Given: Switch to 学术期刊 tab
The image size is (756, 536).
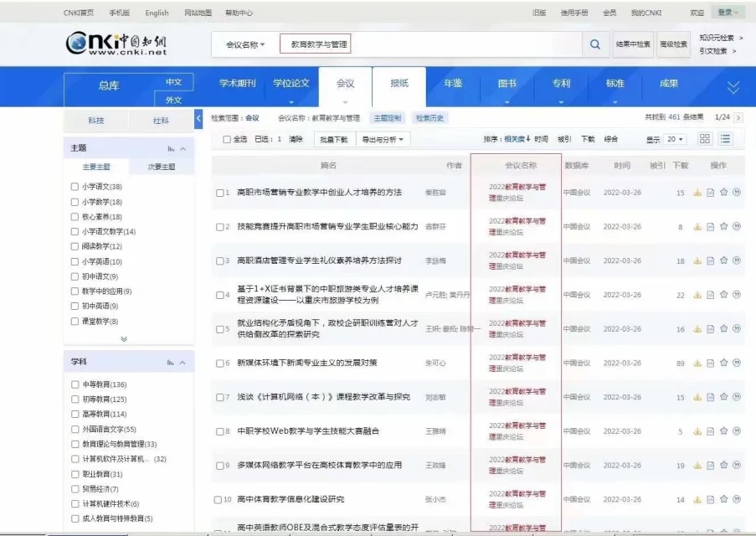Looking at the screenshot, I should coord(237,84).
